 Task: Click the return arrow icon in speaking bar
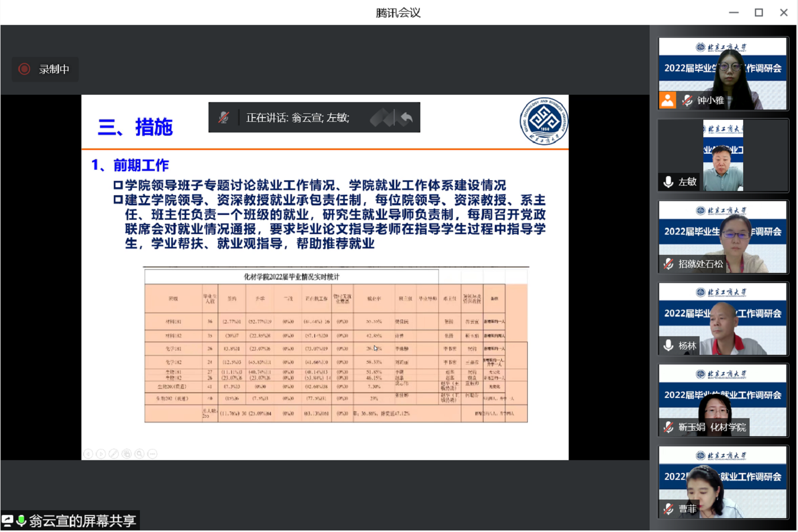406,118
